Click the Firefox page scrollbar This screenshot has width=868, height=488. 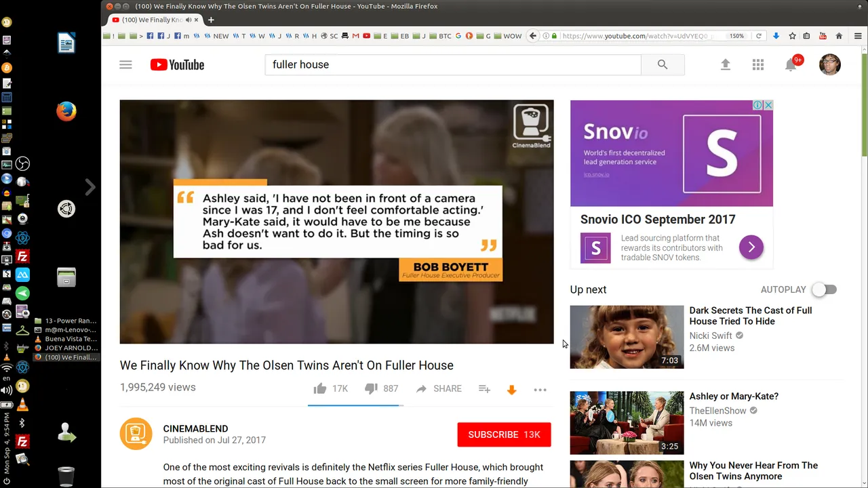pos(865,105)
